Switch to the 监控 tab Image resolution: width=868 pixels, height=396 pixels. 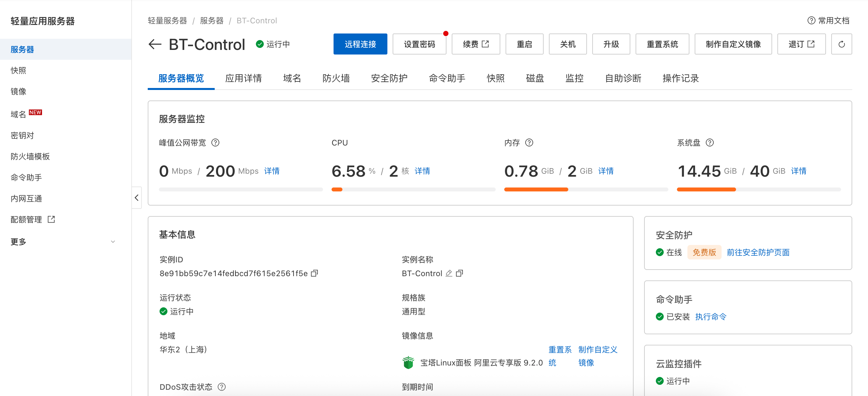(x=574, y=78)
